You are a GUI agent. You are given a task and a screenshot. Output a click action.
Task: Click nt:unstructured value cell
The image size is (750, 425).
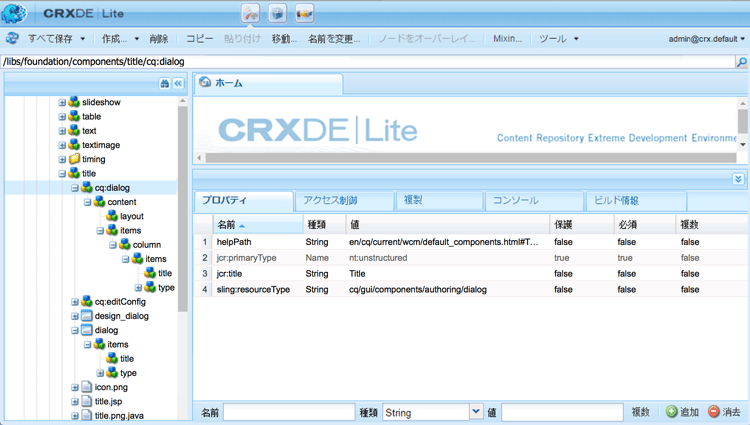pyautogui.click(x=378, y=258)
